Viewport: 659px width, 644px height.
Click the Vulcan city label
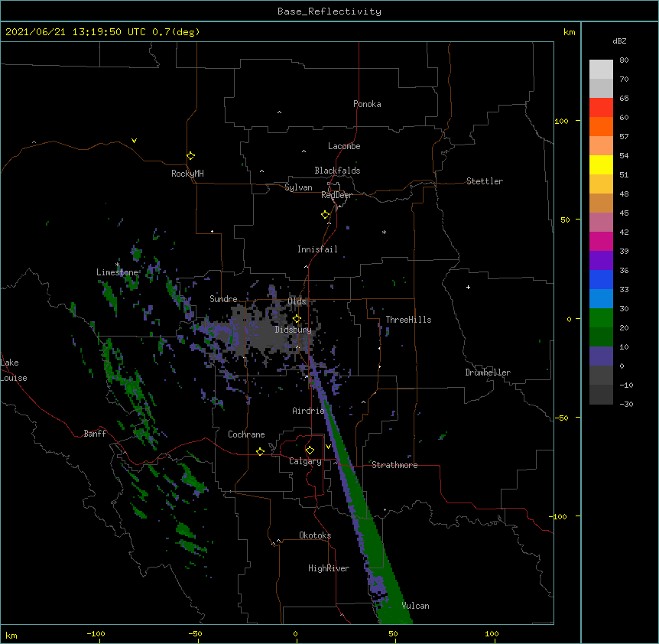pos(415,606)
